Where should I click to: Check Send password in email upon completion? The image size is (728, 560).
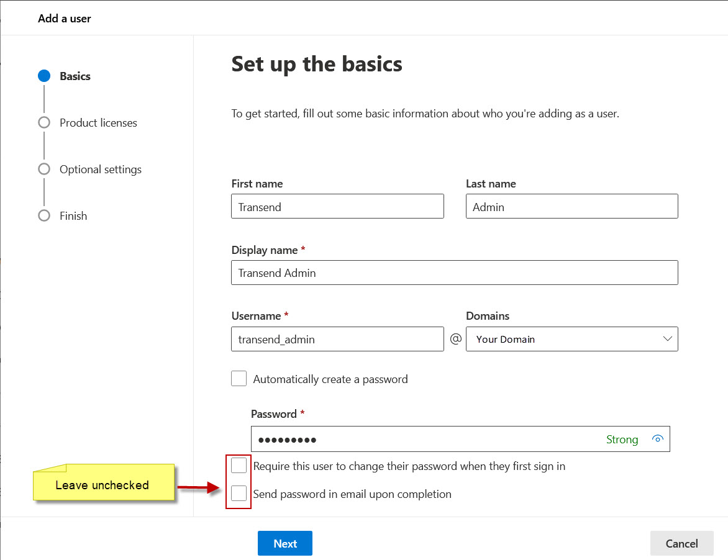point(239,494)
